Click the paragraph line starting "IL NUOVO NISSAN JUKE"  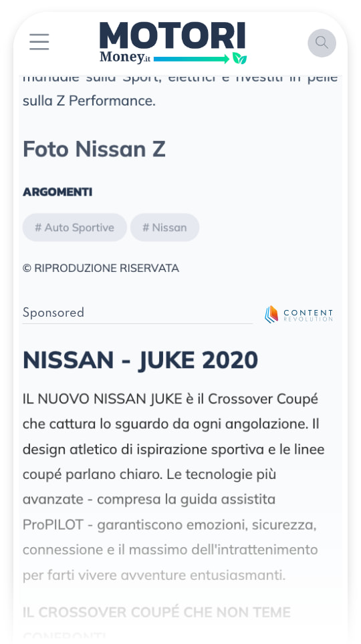170,399
